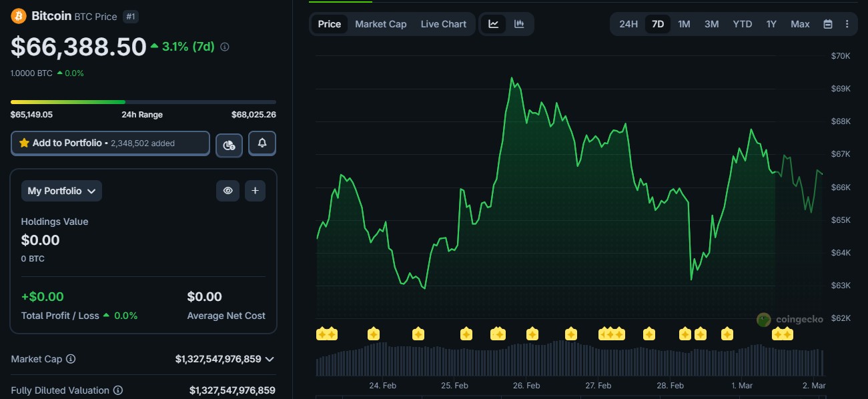The image size is (868, 399).
Task: Switch to candlestick chart view icon
Action: point(519,24)
